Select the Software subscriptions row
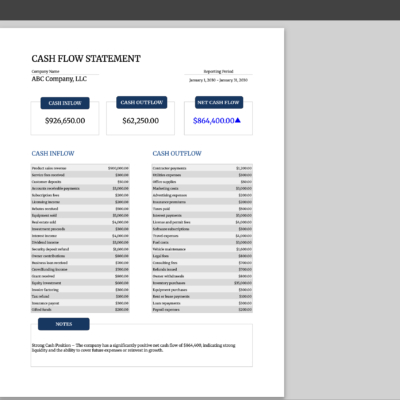 coord(202,229)
